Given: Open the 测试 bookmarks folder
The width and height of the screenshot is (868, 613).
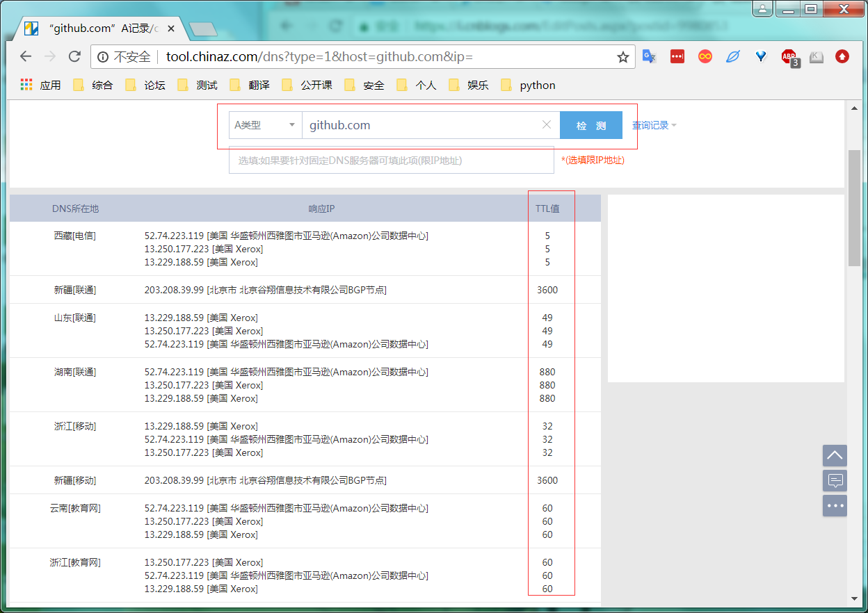Looking at the screenshot, I should (x=198, y=85).
